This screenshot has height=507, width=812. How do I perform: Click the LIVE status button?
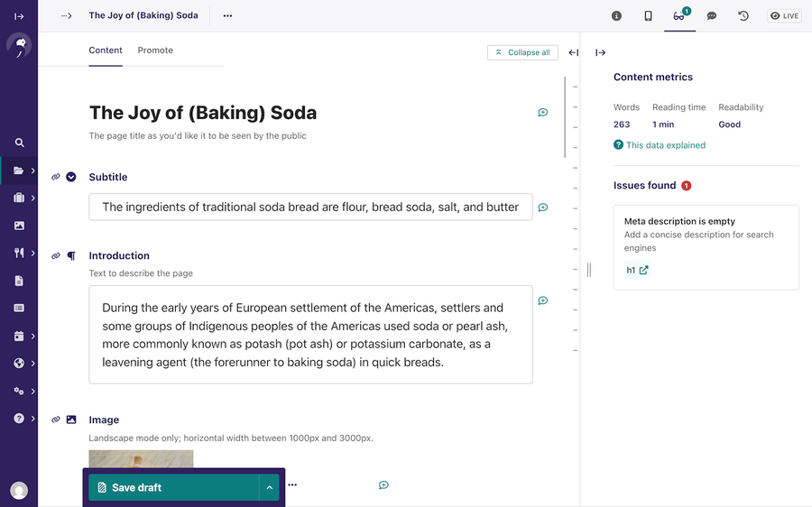click(784, 16)
